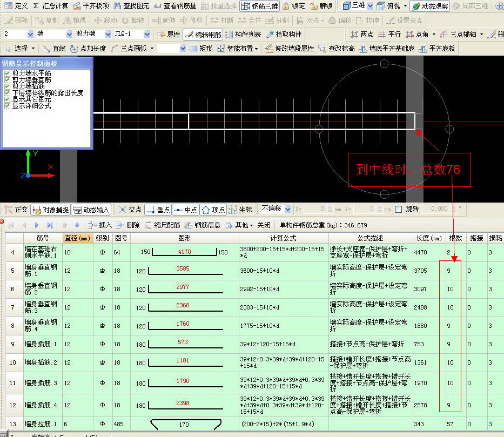Toggle 剪力墙水平筋 checkbox

pyautogui.click(x=7, y=73)
